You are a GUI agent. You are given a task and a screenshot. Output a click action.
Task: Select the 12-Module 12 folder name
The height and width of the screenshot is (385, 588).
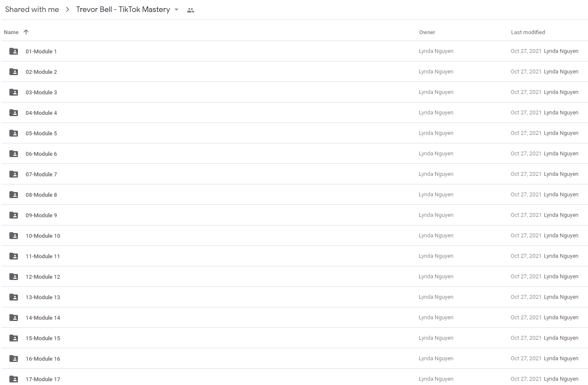(43, 277)
